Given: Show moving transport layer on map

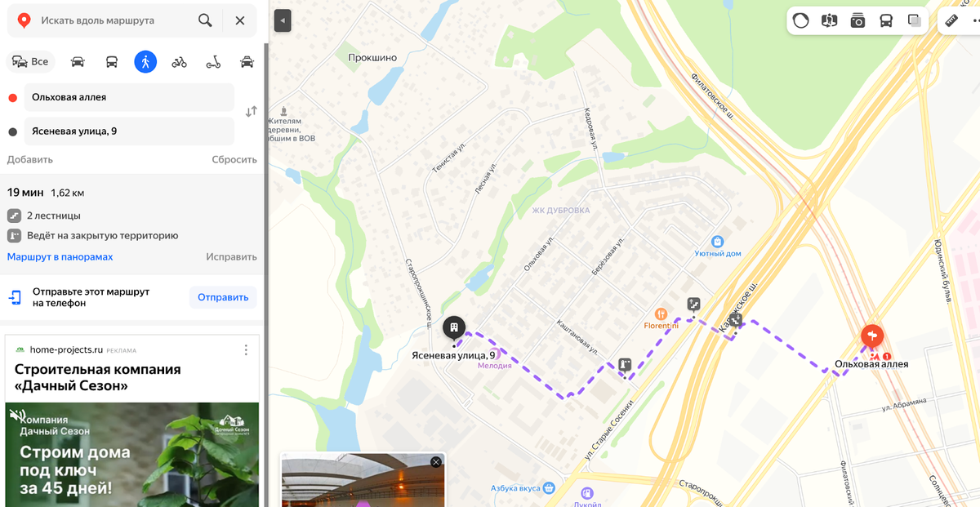Looking at the screenshot, I should point(886,21).
